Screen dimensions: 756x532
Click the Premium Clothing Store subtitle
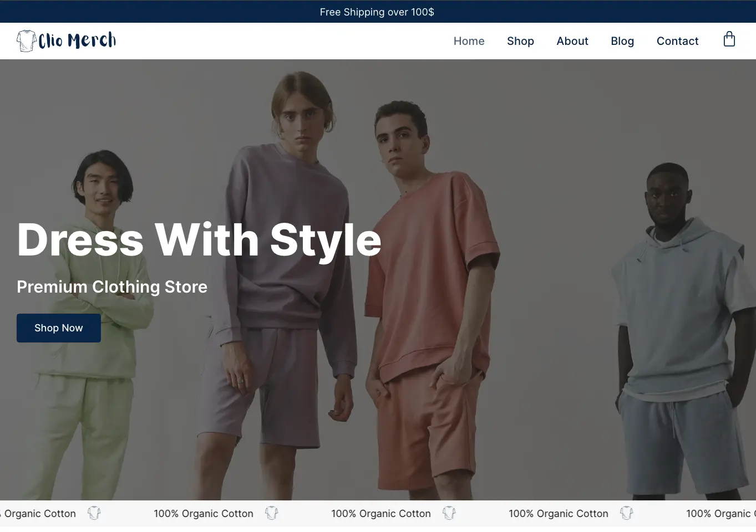pyautogui.click(x=112, y=287)
